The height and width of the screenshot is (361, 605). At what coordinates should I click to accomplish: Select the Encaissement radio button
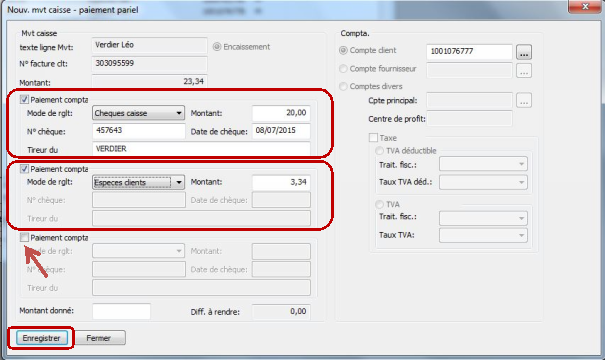pyautogui.click(x=217, y=47)
